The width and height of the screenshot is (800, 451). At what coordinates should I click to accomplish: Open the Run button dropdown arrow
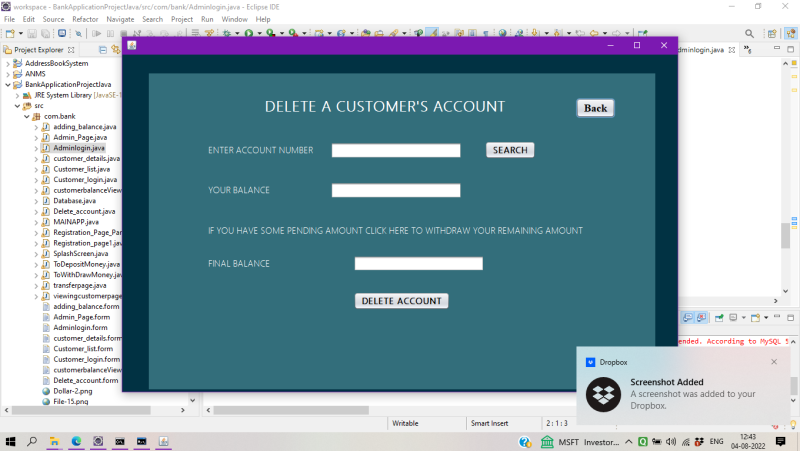click(259, 34)
